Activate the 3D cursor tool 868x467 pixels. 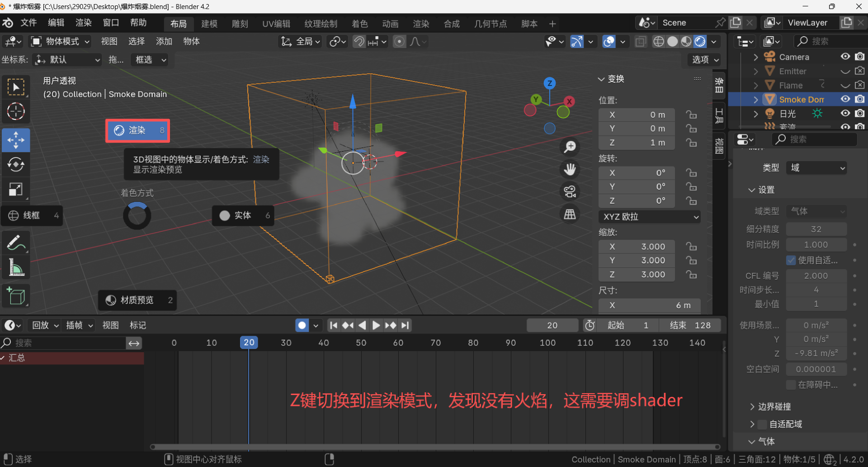pos(16,111)
